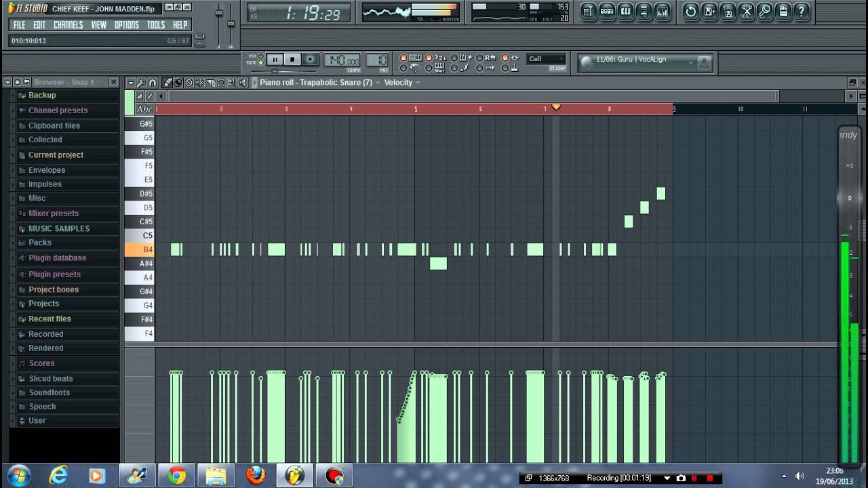Click the transport Record button
Screen dimensions: 868x488
(x=310, y=60)
